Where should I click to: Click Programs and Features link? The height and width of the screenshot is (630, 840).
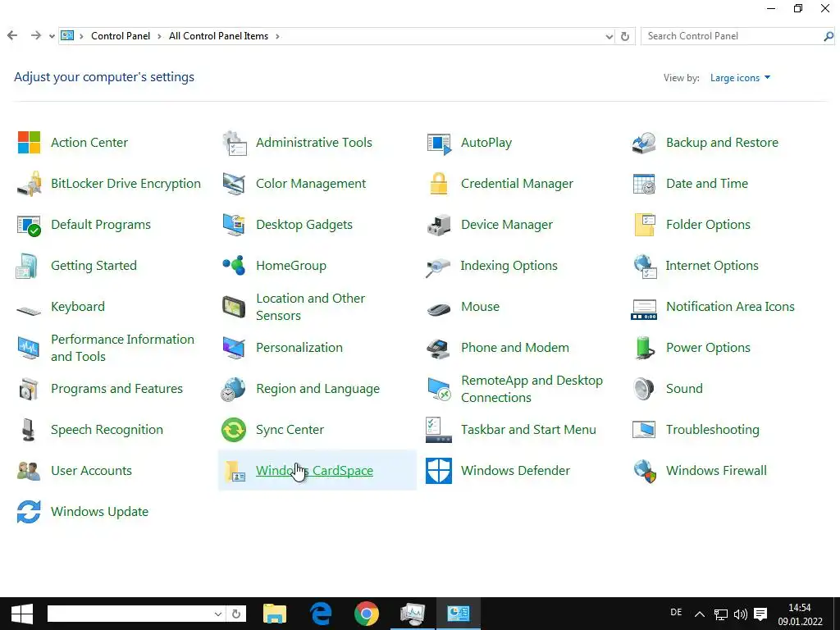116,389
